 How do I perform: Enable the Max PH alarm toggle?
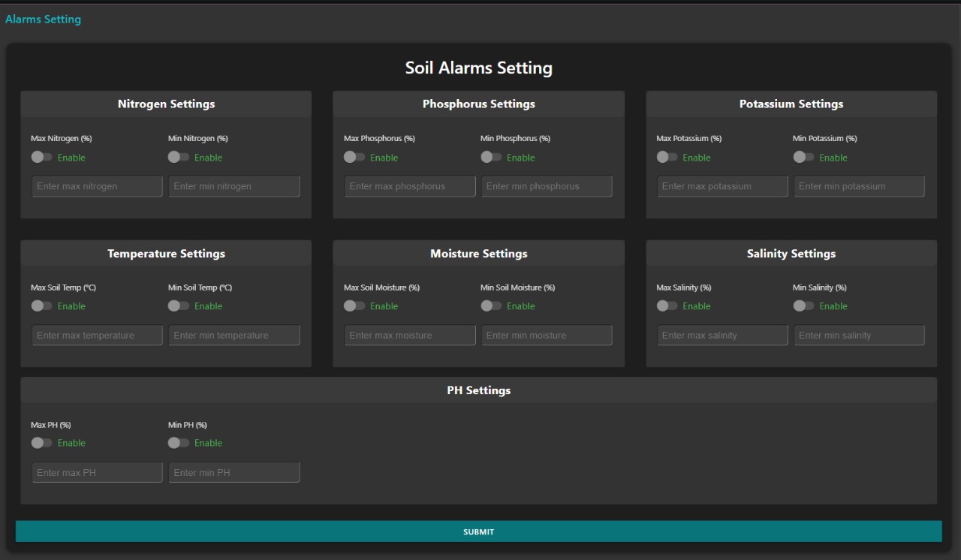tap(42, 442)
